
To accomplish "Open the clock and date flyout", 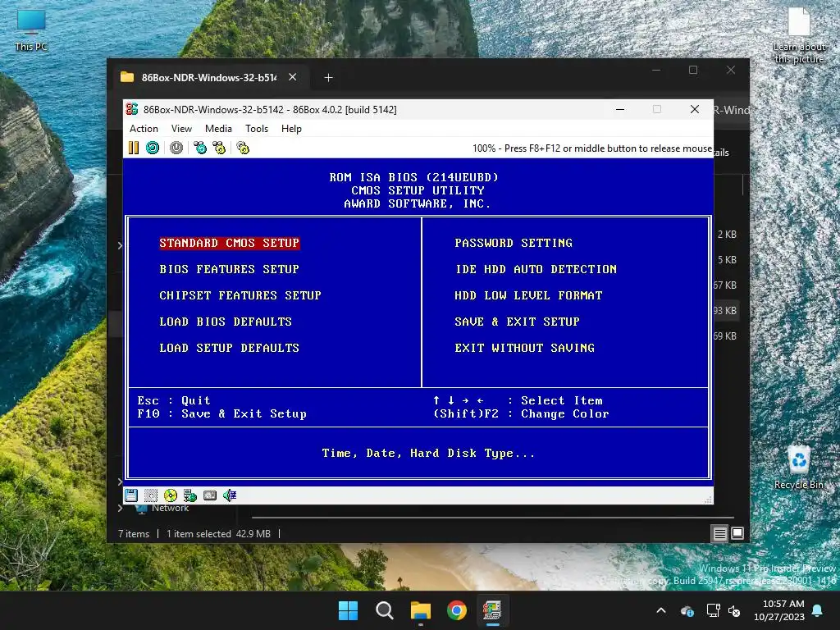I will pos(778,610).
